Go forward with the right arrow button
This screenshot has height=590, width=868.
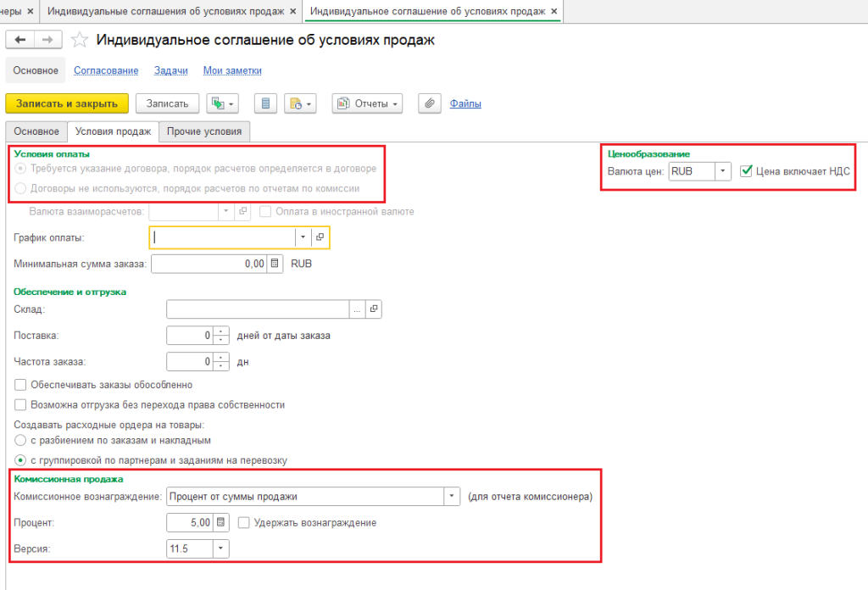[x=48, y=39]
